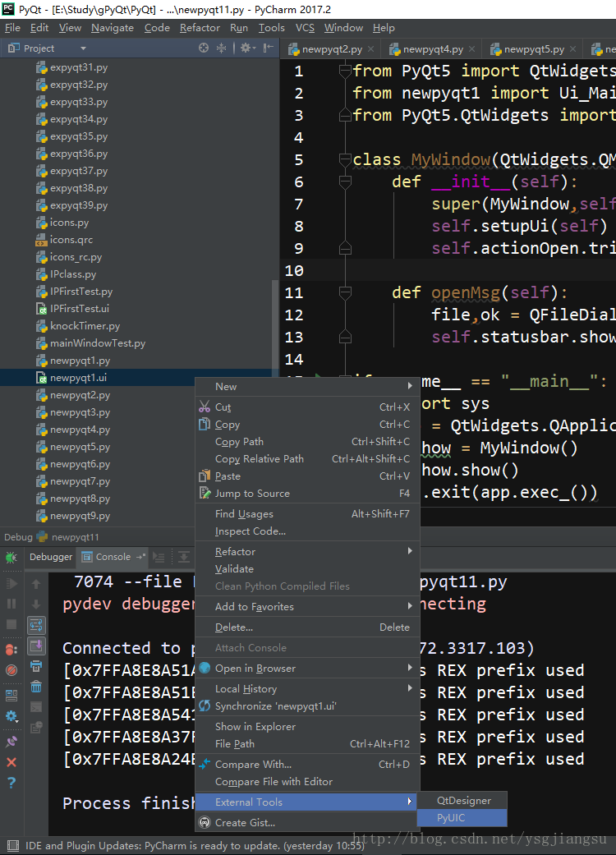The height and width of the screenshot is (855, 616).
Task: Switch to the Debugger tab
Action: pyautogui.click(x=51, y=557)
